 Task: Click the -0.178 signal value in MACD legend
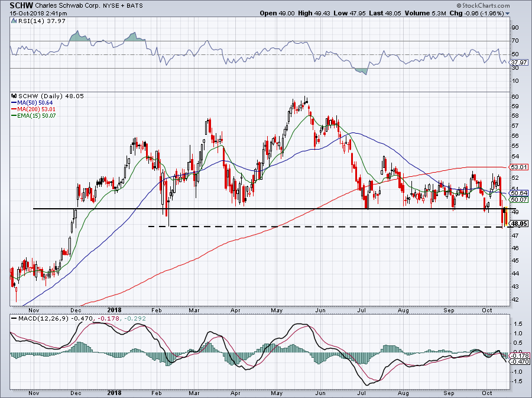[108, 319]
